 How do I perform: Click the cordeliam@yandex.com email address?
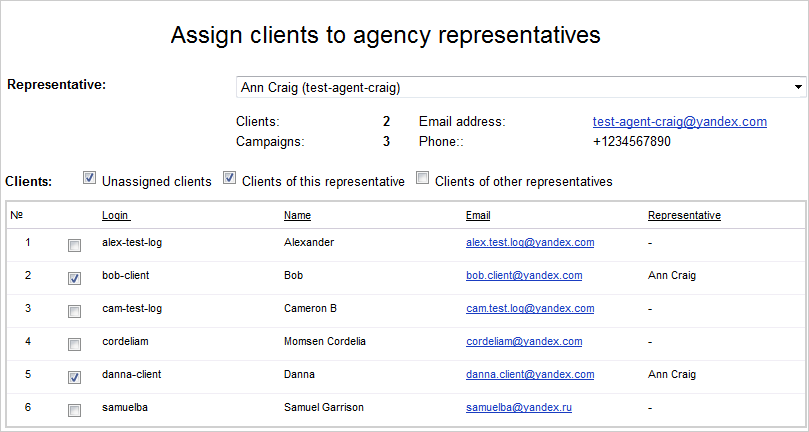524,341
